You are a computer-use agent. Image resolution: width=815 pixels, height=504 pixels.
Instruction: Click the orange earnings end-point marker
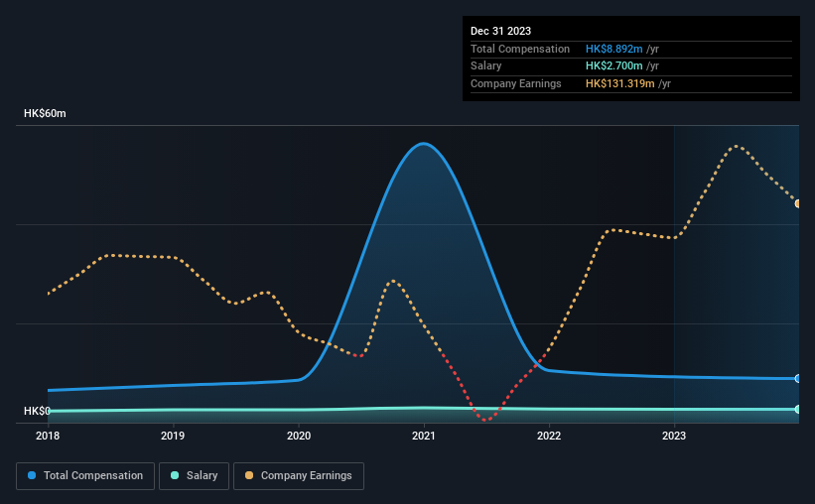[x=798, y=203]
